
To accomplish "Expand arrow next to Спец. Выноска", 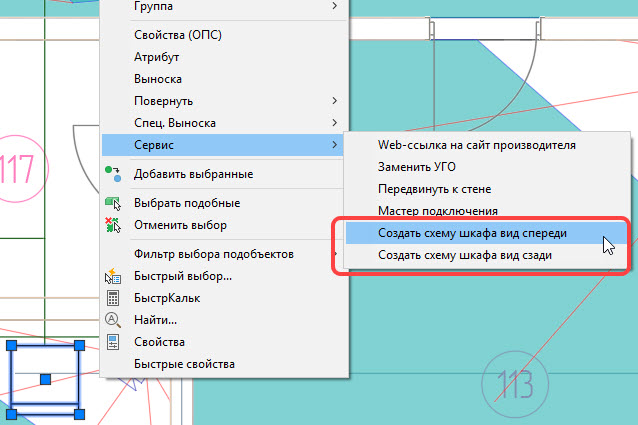I will [x=334, y=122].
